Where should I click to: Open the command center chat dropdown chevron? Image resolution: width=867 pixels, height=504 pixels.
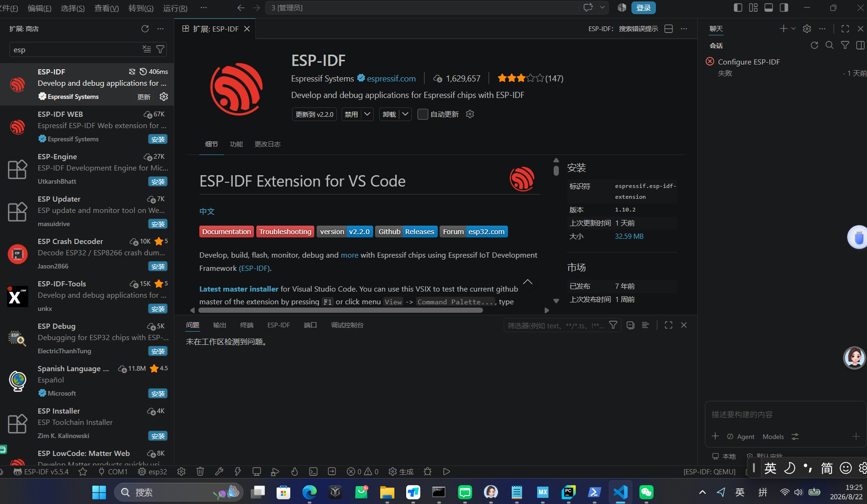(602, 8)
